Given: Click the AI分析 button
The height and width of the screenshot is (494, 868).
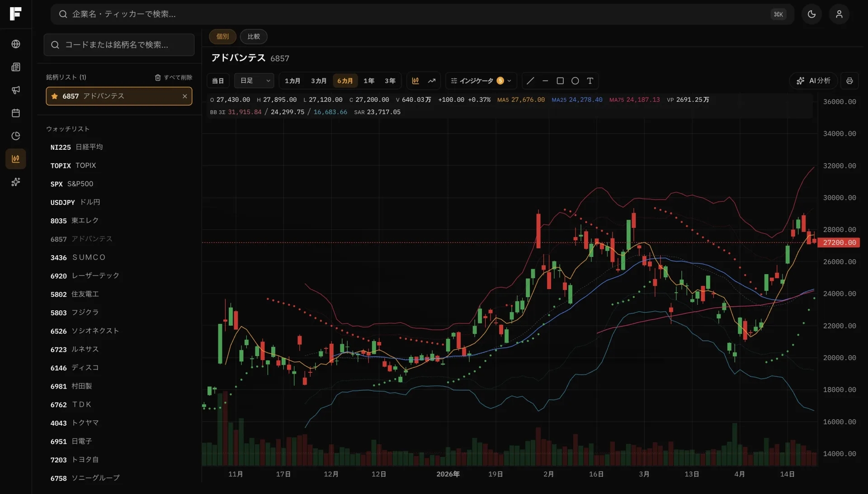Looking at the screenshot, I should click(813, 81).
